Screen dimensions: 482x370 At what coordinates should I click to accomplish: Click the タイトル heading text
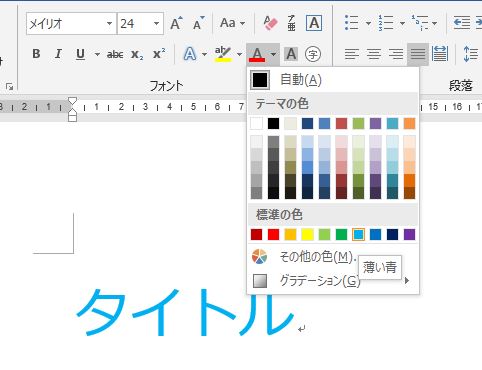click(x=185, y=313)
